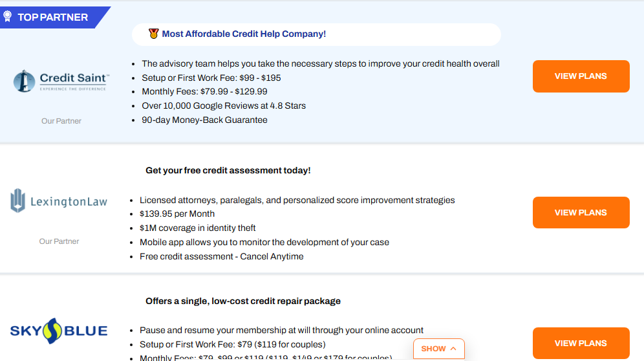Click the single low-cost credit repair package heading
The width and height of the screenshot is (644, 361).
point(243,301)
